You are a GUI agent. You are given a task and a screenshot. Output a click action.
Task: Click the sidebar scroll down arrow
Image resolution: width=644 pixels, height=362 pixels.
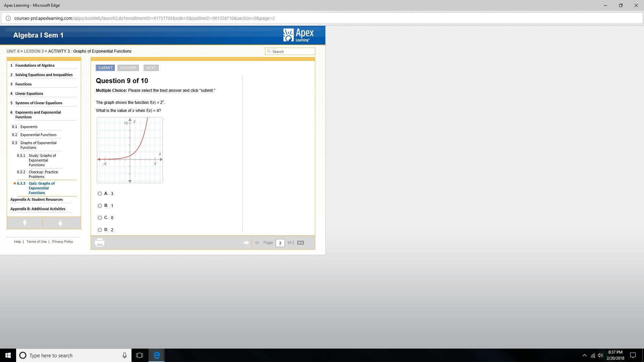[x=25, y=223]
